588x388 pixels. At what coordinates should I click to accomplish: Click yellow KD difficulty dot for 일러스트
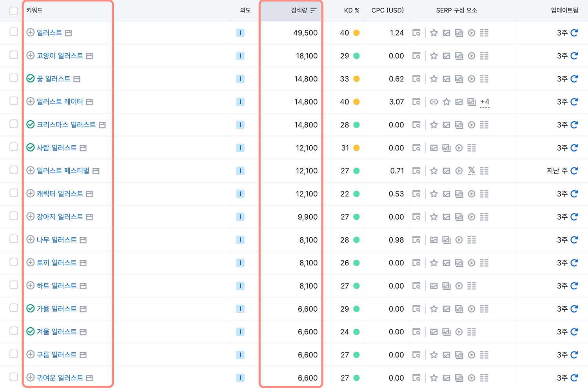click(x=356, y=33)
